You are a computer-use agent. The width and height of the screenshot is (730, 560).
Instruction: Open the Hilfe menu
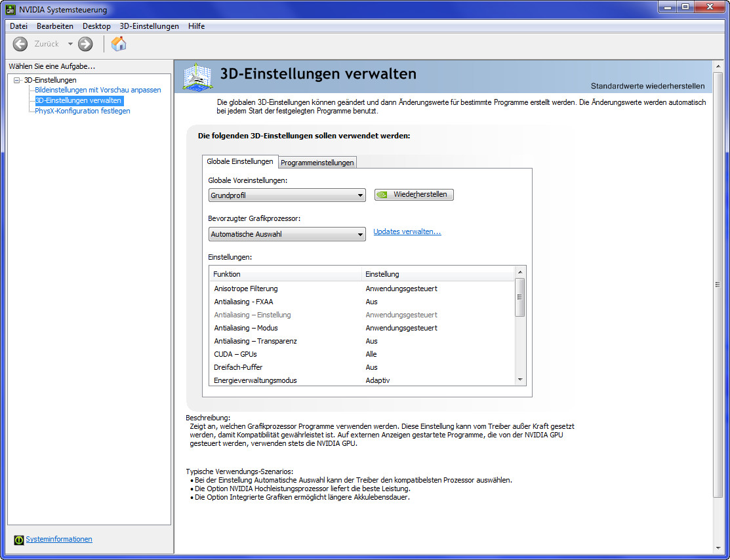[x=197, y=26]
